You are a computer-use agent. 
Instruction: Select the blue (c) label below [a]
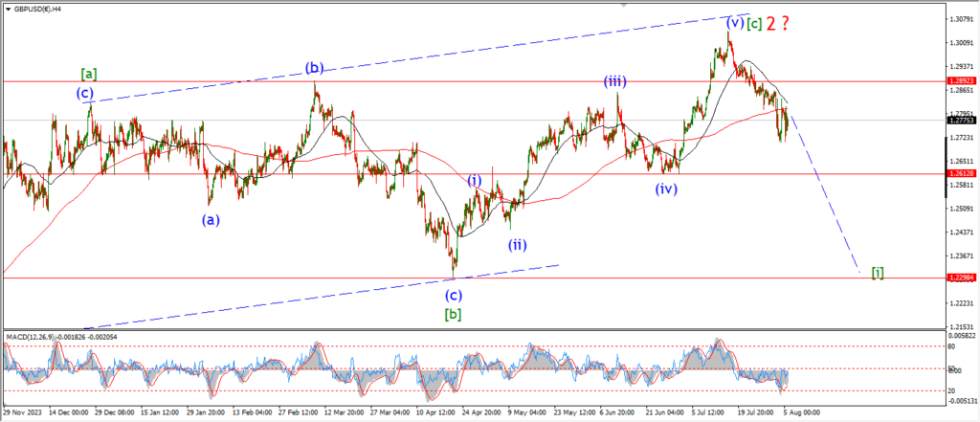point(85,93)
